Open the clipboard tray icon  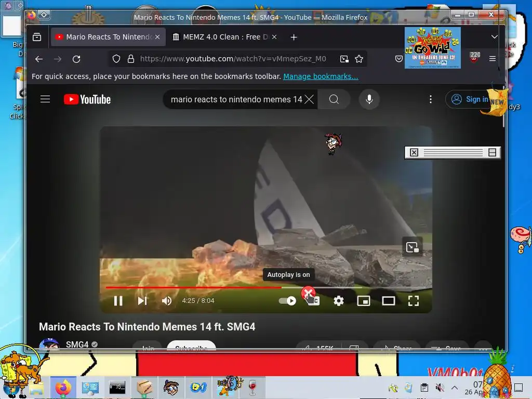(x=424, y=388)
